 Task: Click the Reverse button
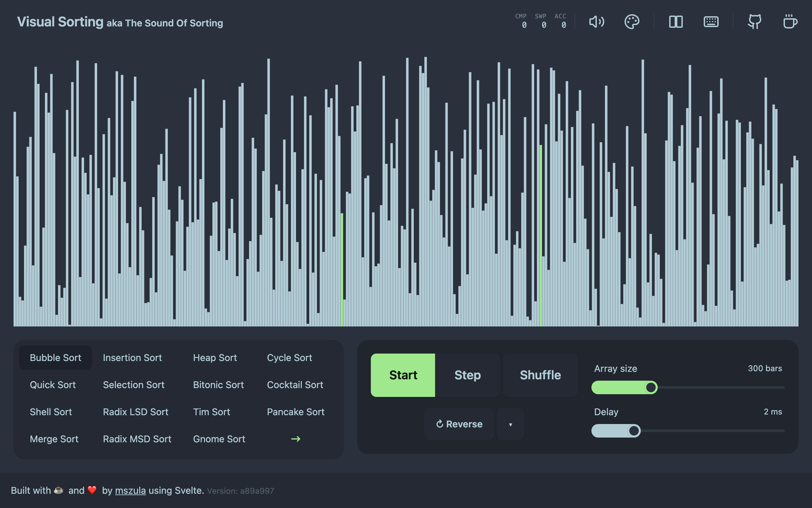coord(459,424)
